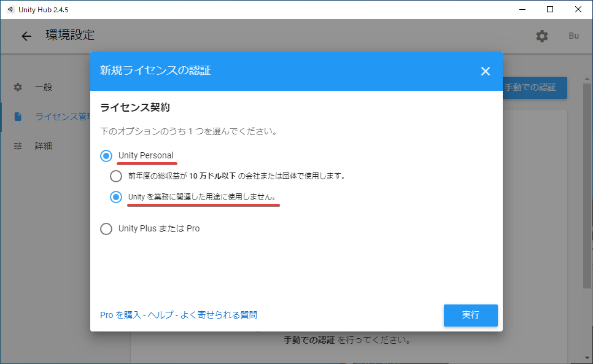Image resolution: width=593 pixels, height=364 pixels.
Task: Switch to the 詳細 section
Action: (43, 146)
